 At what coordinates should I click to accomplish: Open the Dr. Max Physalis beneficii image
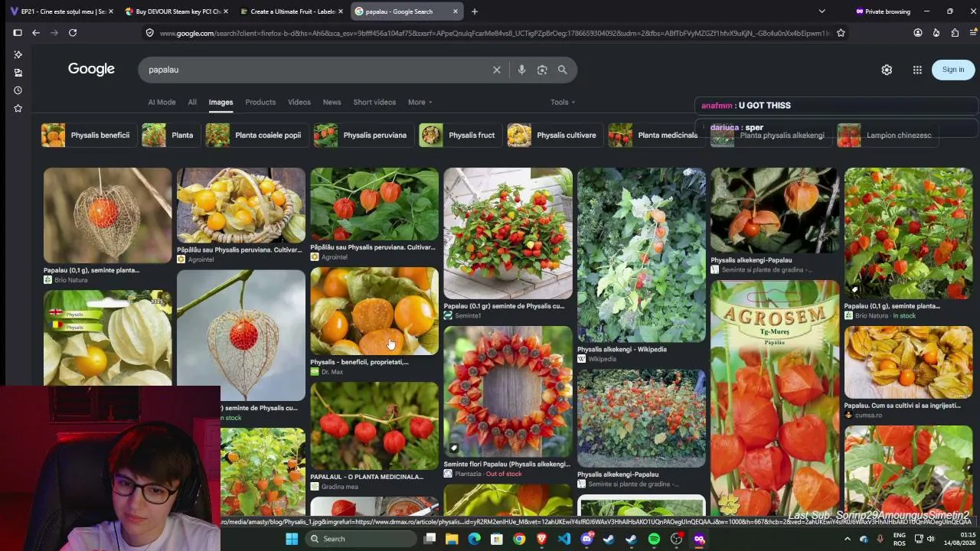374,311
